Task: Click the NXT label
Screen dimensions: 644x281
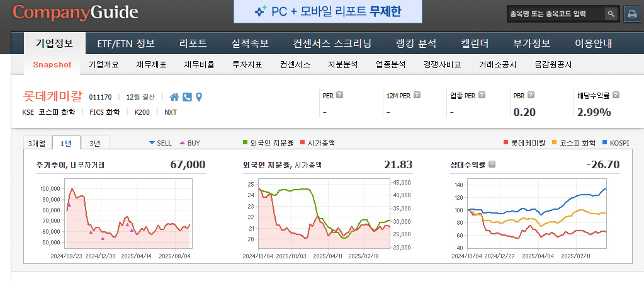Action: (171, 112)
